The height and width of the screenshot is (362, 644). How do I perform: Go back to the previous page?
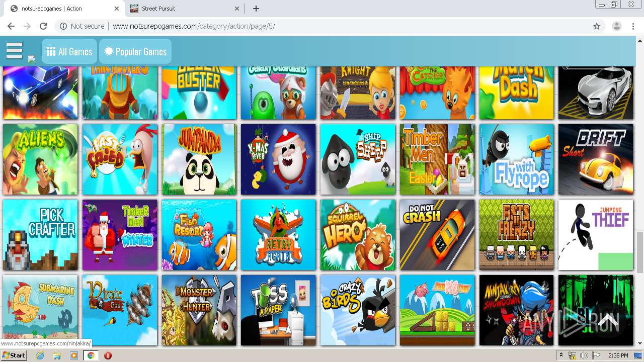(x=11, y=26)
